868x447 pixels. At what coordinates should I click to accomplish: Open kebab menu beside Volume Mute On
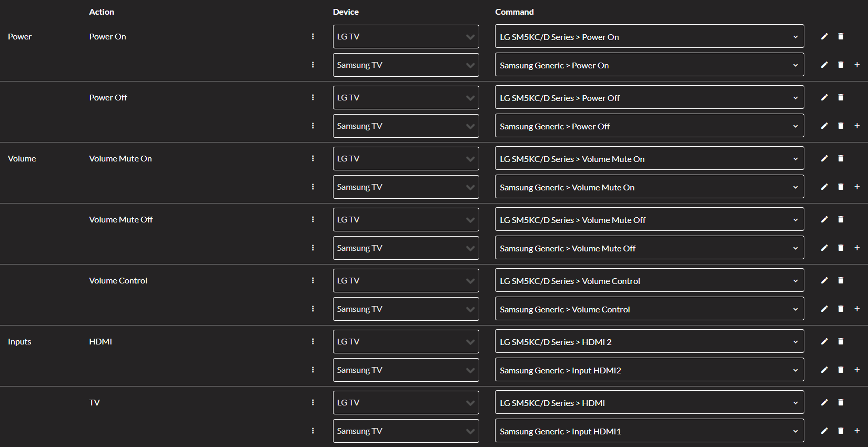tap(313, 158)
